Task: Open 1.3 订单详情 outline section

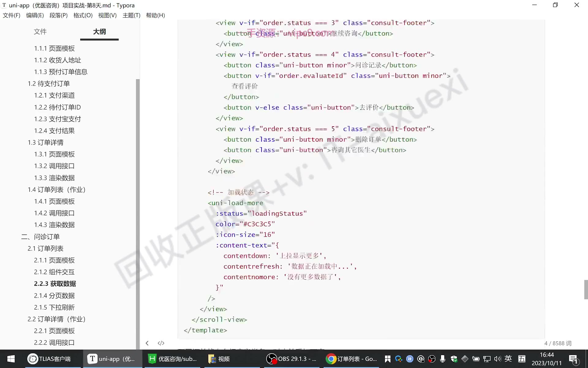Action: [46, 143]
